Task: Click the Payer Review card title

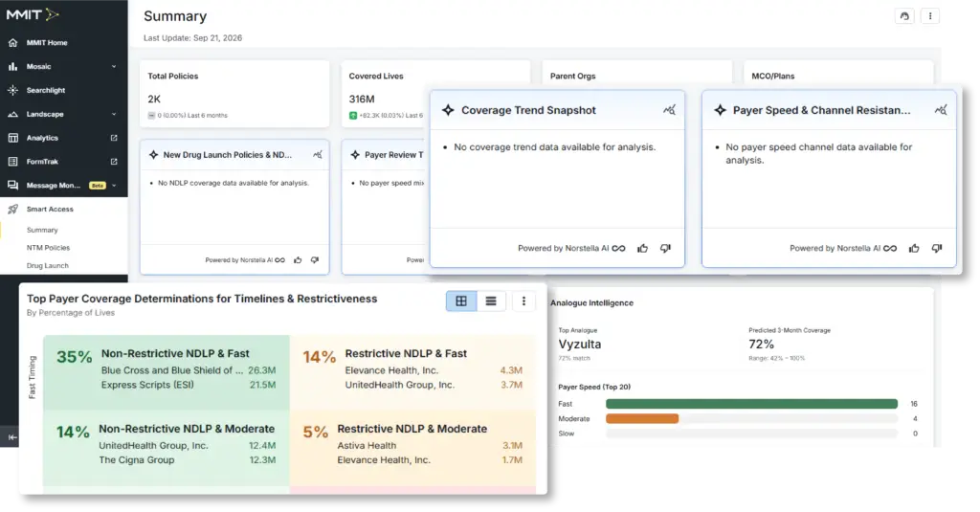Action: [x=393, y=154]
